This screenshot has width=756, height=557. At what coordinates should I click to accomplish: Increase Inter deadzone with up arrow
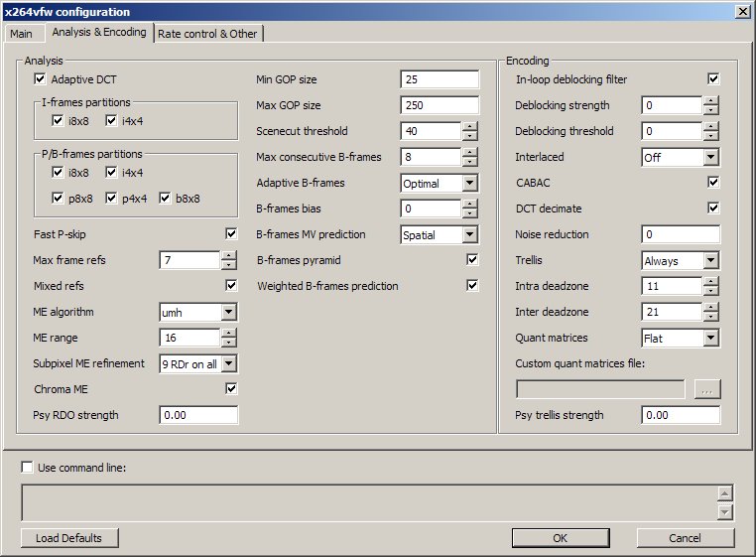click(711, 308)
